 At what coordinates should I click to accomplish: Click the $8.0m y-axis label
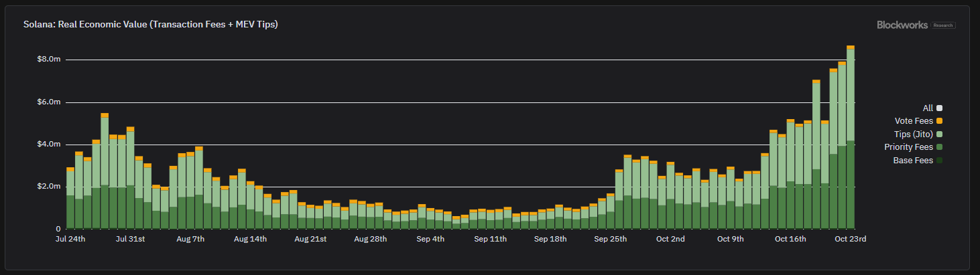(49, 60)
